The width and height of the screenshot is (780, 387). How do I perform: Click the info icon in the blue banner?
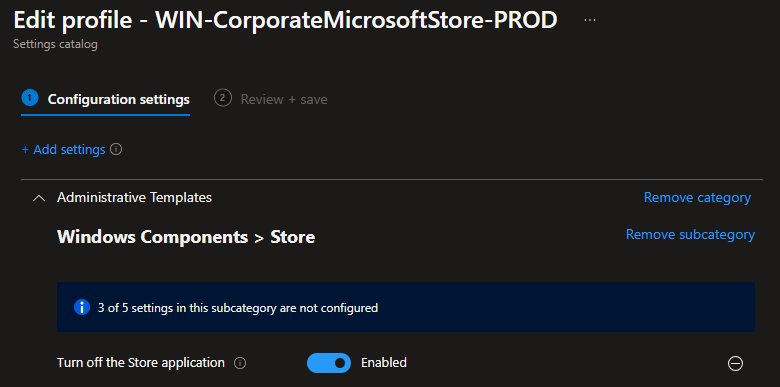click(82, 307)
